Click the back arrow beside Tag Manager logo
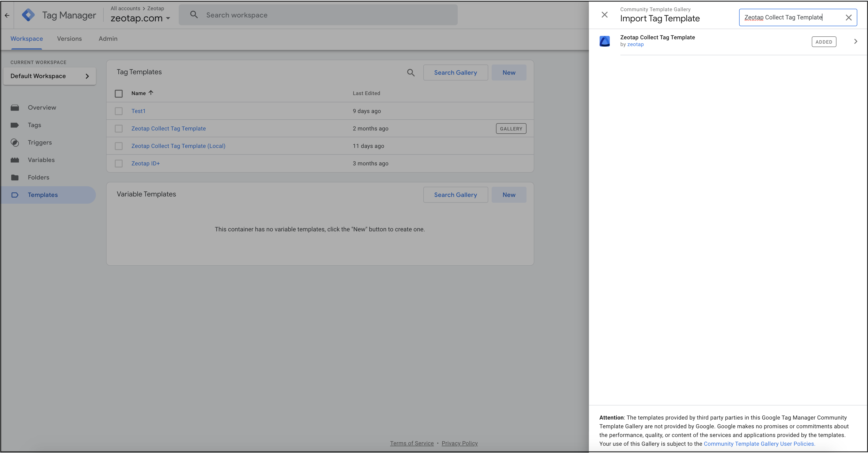 pos(7,15)
